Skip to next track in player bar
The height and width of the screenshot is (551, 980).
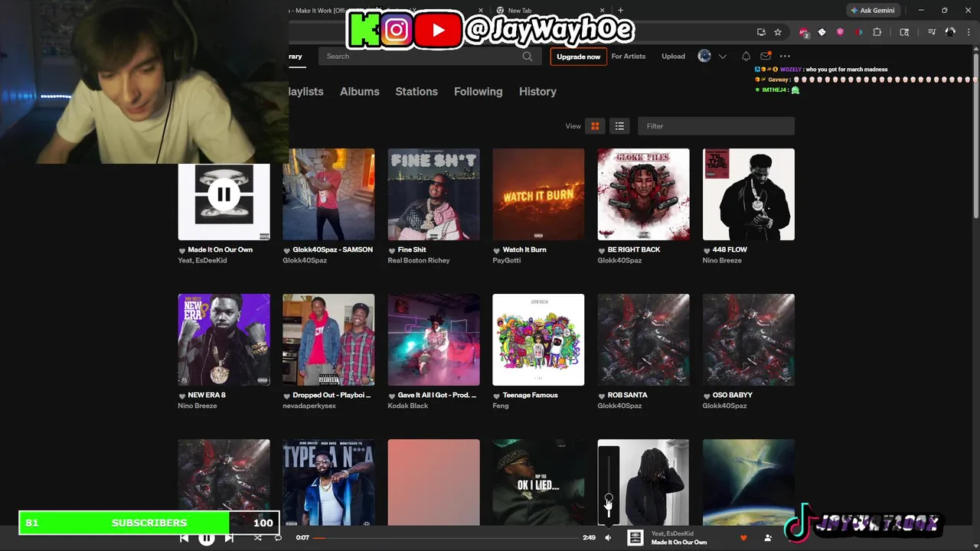point(229,538)
